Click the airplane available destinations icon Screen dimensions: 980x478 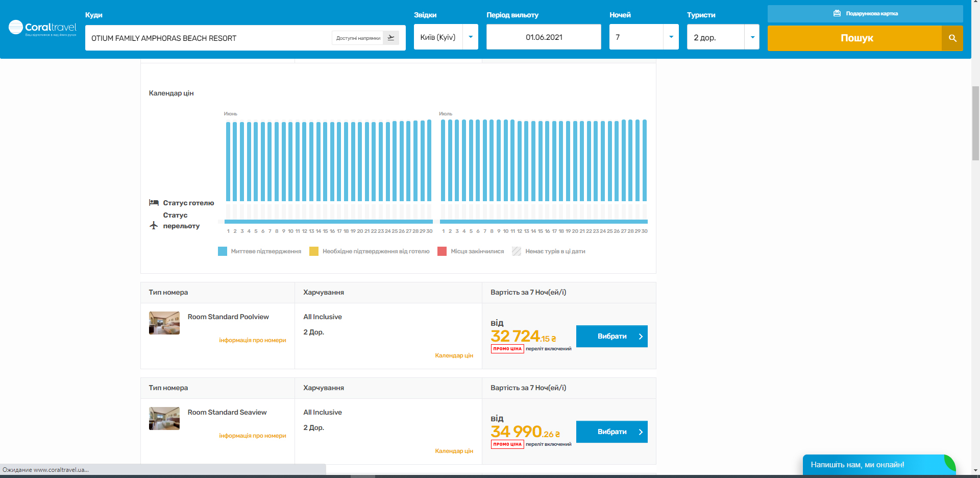[x=391, y=38]
